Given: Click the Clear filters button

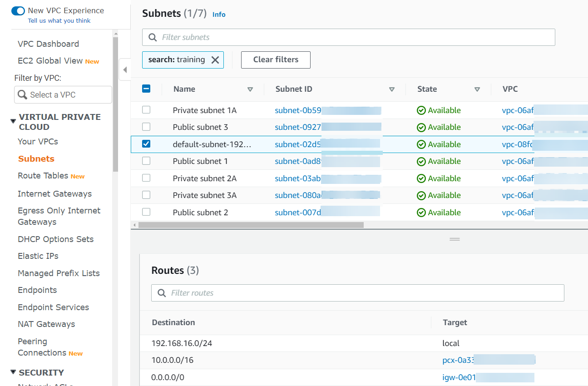Looking at the screenshot, I should coord(276,60).
